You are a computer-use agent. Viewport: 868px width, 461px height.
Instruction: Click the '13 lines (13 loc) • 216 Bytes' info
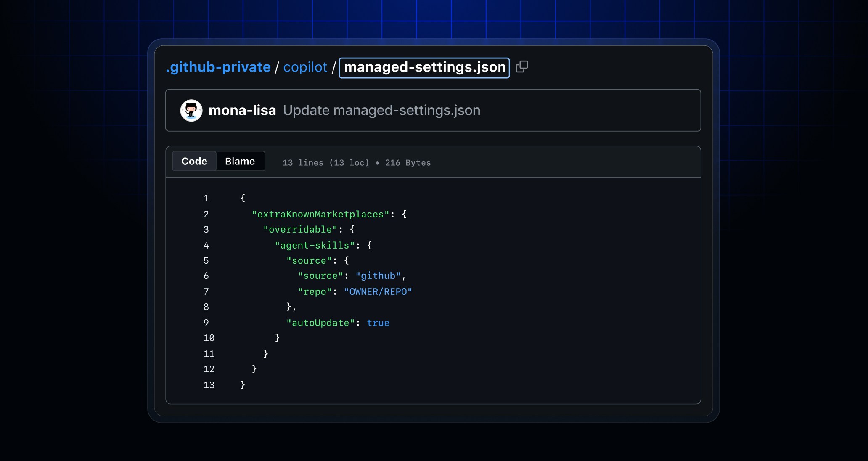357,163
